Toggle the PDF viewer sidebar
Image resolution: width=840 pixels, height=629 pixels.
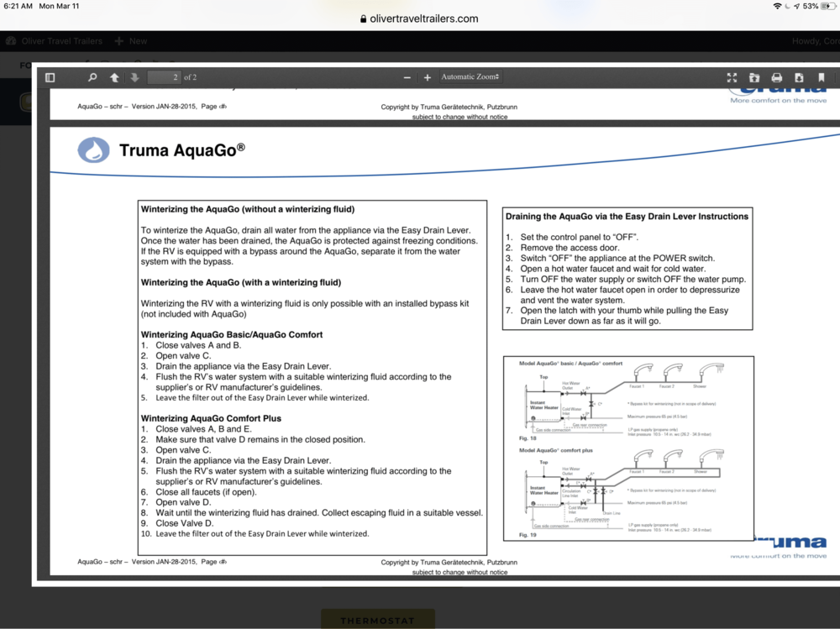tap(50, 77)
